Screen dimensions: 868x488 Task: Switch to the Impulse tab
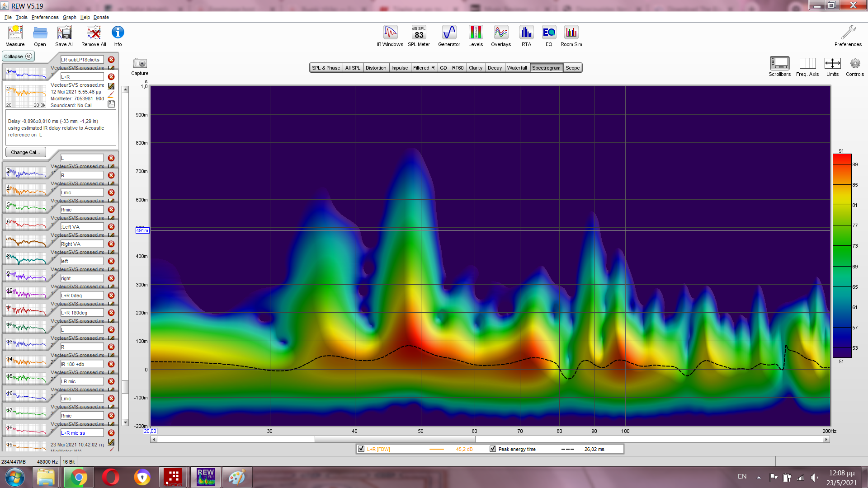(x=399, y=68)
